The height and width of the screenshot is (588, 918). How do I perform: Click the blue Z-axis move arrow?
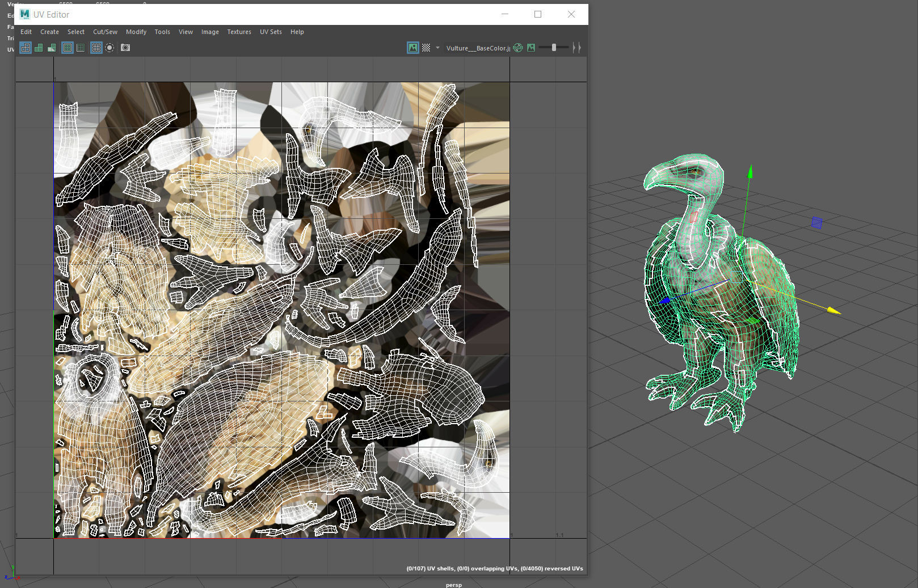tap(666, 301)
